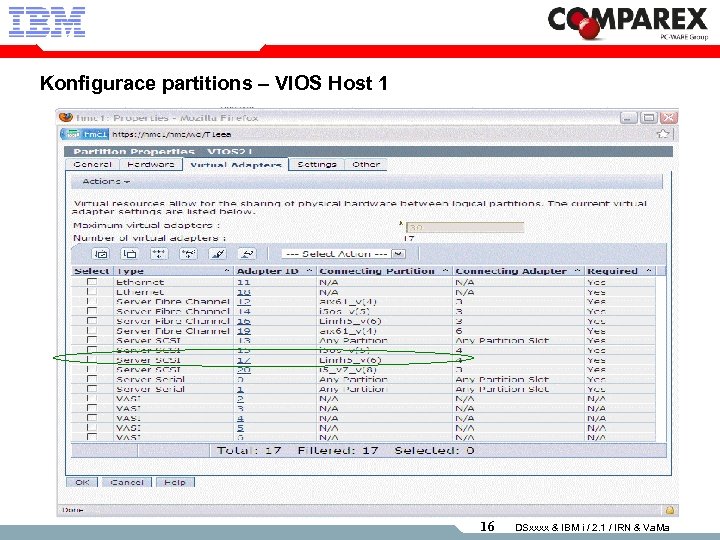Screen dimensions: 720x540
Task: Open the Select Action dropdown
Action: tap(343, 253)
